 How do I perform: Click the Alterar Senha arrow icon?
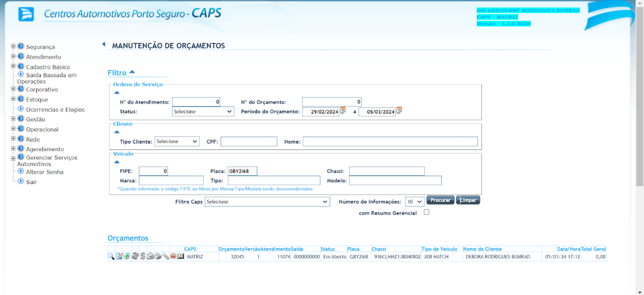(21, 171)
